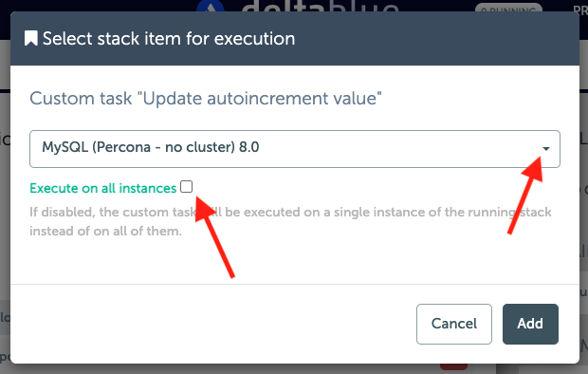Click the Select stack item for execution title
588x374 pixels.
pos(169,38)
